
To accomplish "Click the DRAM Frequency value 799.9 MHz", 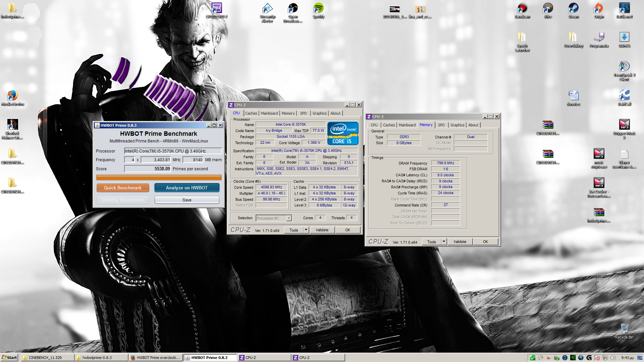I will 445,163.
